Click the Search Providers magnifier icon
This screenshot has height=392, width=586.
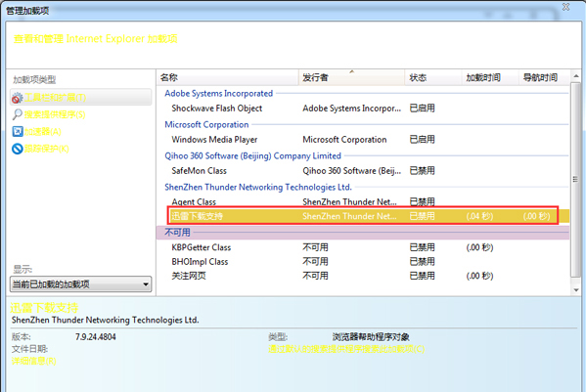tap(18, 114)
